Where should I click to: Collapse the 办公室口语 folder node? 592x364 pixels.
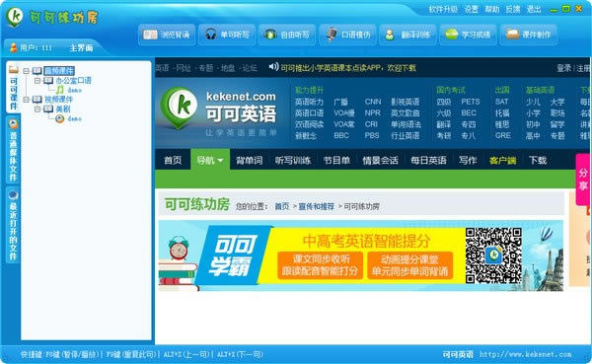point(37,81)
